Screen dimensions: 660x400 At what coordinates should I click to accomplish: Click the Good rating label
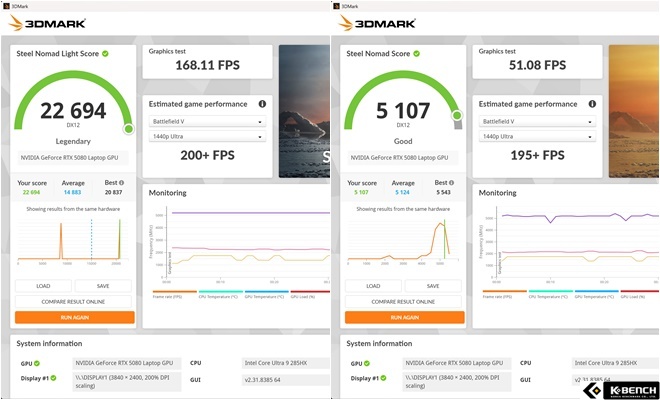[403, 141]
